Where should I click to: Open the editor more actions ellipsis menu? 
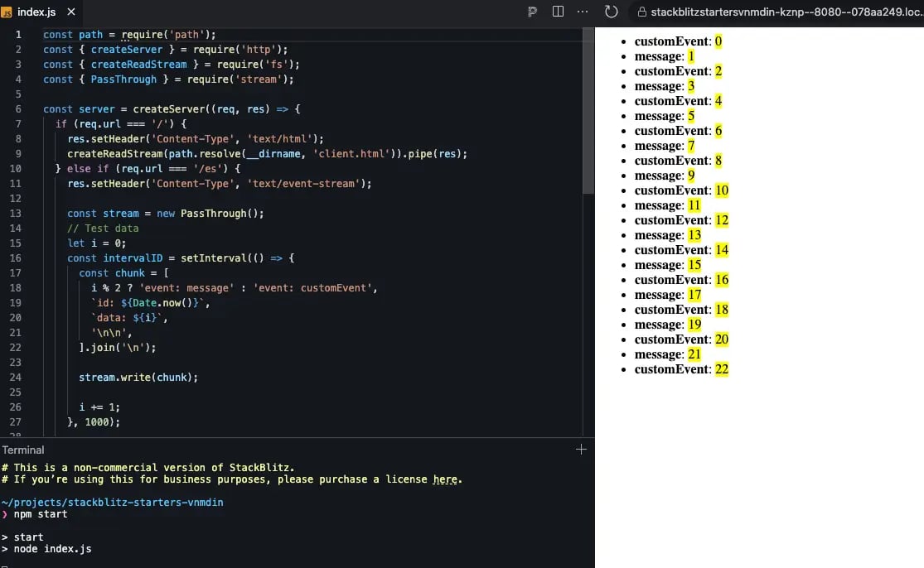[x=583, y=12]
